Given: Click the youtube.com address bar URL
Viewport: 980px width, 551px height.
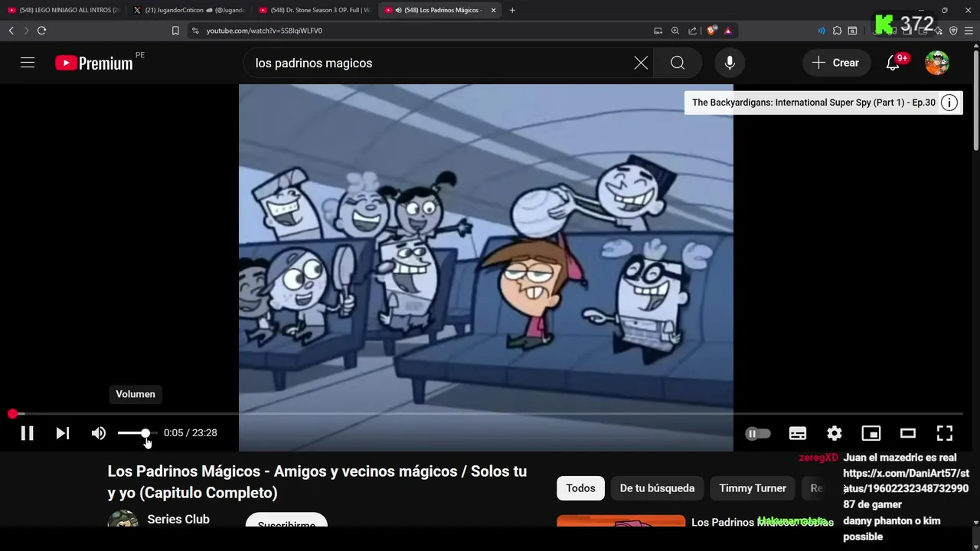Looking at the screenshot, I should [x=264, y=31].
